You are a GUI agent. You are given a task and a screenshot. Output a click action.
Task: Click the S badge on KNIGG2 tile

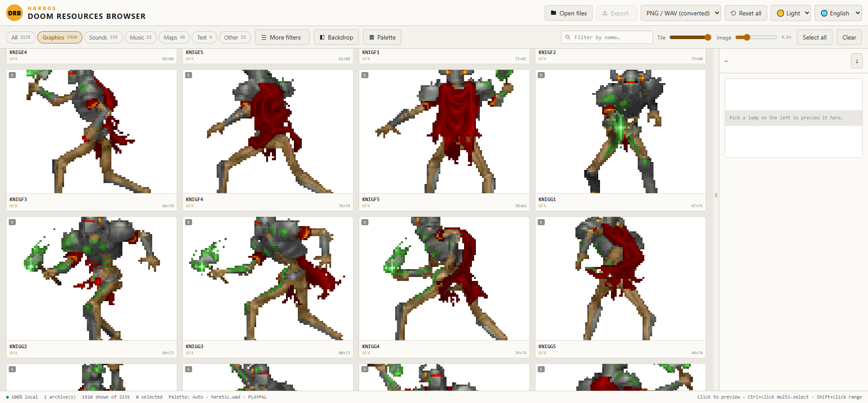tap(12, 222)
